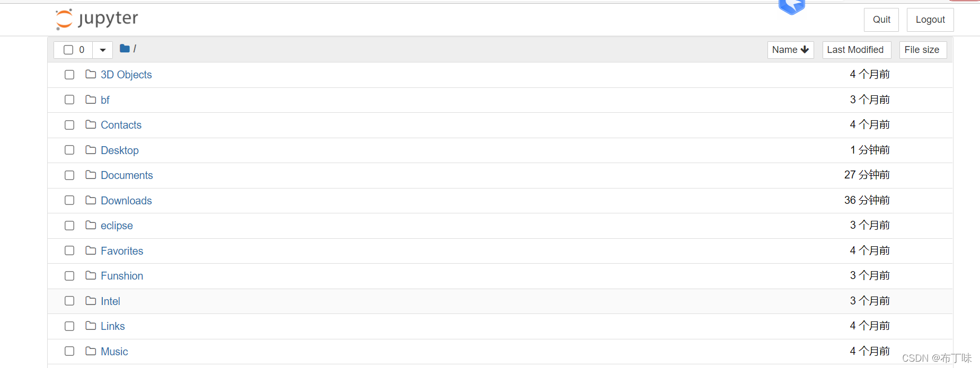Open the Documents folder link
Viewport: 980px width, 368px height.
pos(127,175)
